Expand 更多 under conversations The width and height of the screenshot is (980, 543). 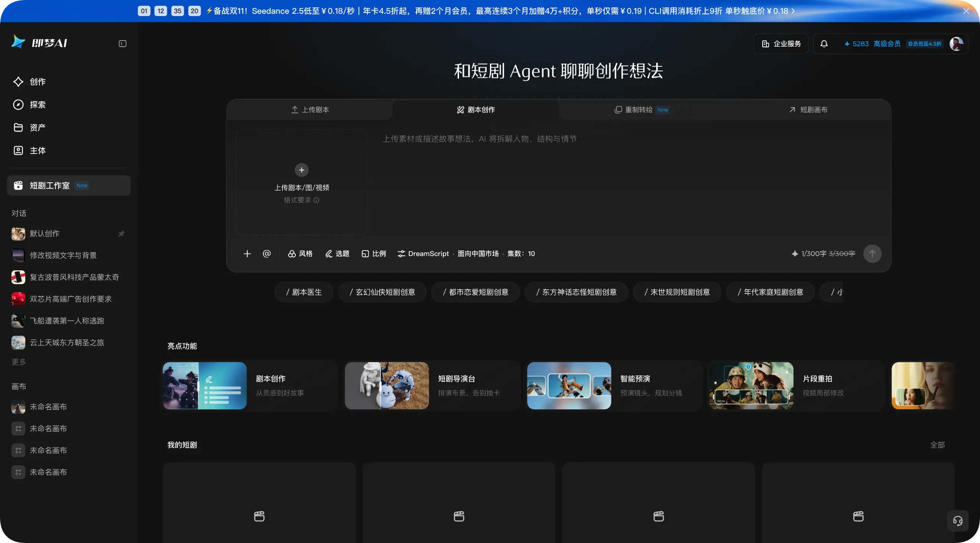coord(19,362)
